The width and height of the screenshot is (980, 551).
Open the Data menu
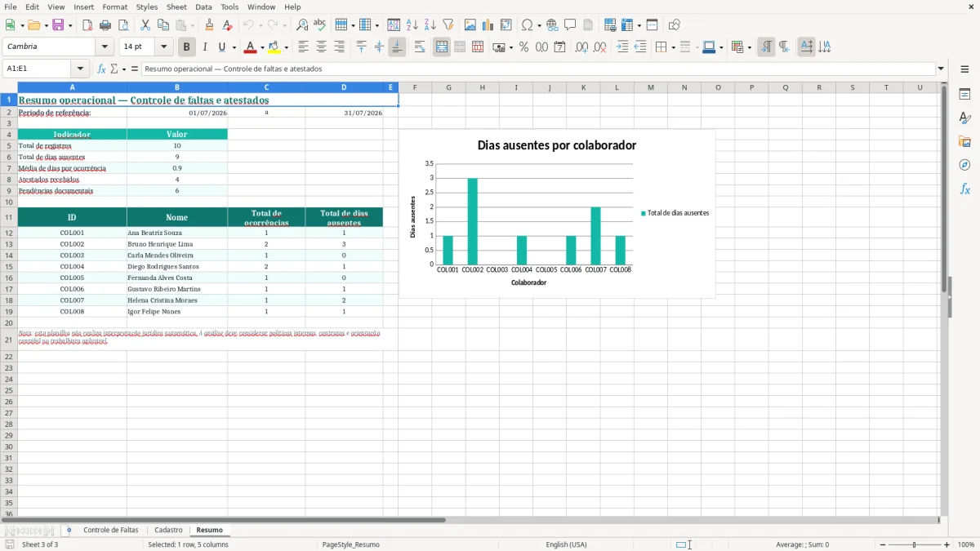point(203,7)
